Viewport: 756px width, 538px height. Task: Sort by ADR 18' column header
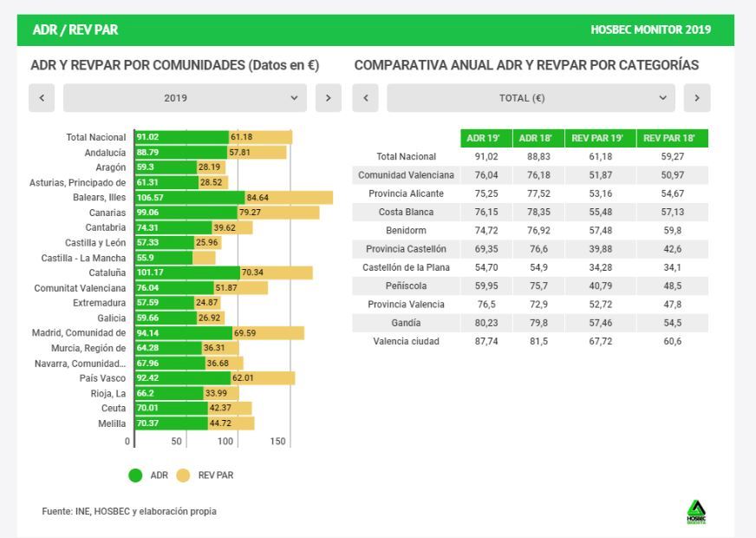536,139
